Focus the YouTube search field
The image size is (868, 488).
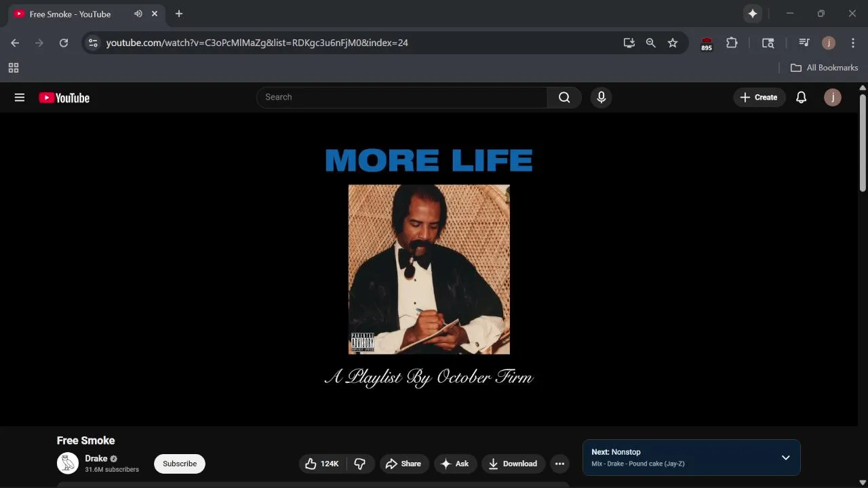tap(401, 98)
